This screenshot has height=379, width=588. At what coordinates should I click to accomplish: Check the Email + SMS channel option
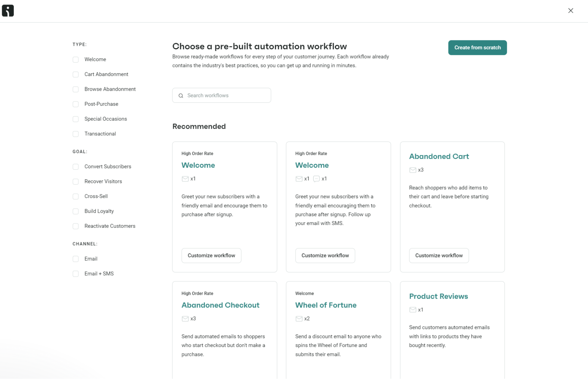tap(75, 274)
